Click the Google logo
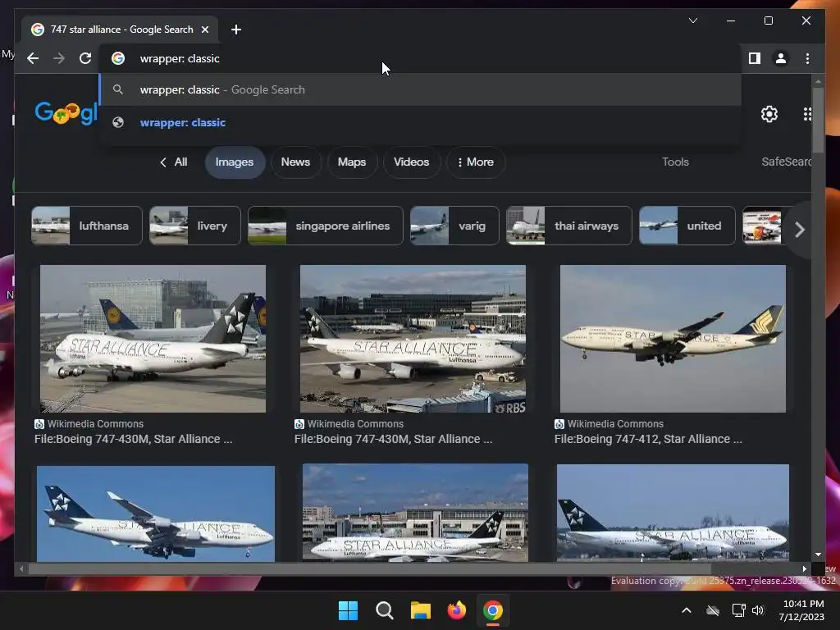Viewport: 840px width, 630px height. (66, 112)
